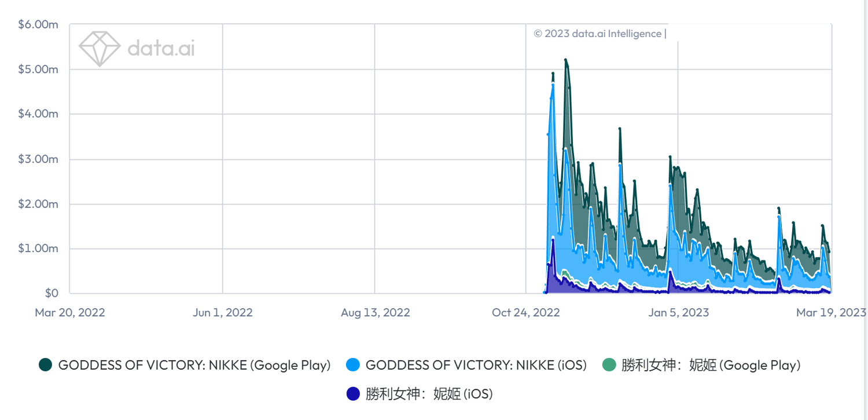This screenshot has width=868, height=420.
Task: Click 勝利女神：妮姬 (iOS) legend label
Action: point(429,394)
